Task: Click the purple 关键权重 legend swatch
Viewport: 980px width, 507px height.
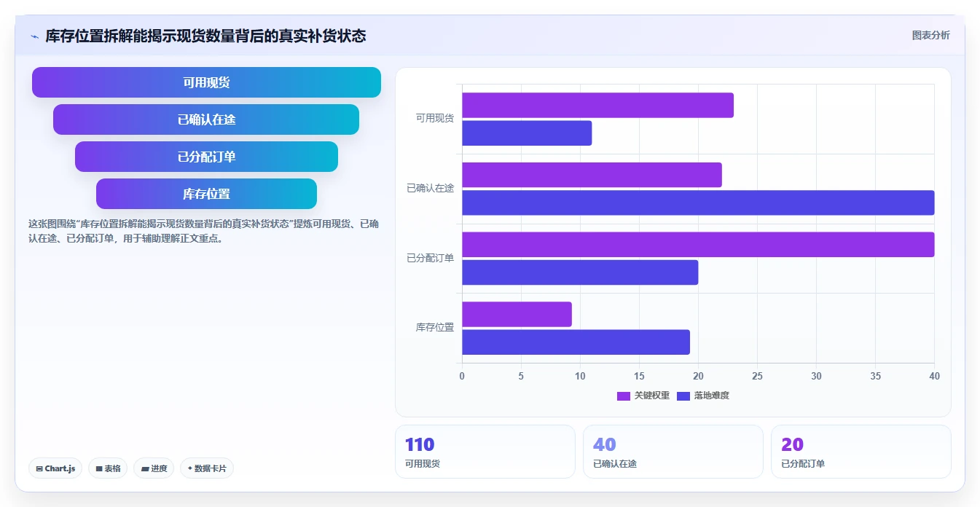Action: 624,396
